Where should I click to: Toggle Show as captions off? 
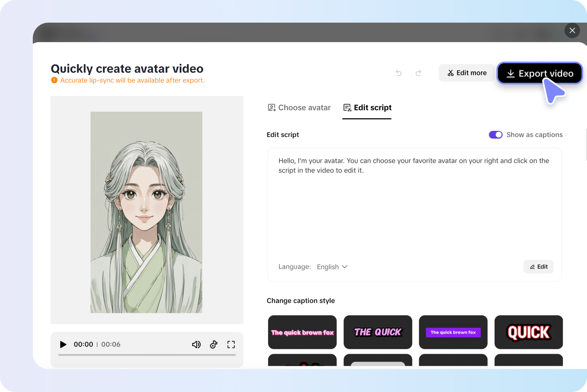[495, 134]
